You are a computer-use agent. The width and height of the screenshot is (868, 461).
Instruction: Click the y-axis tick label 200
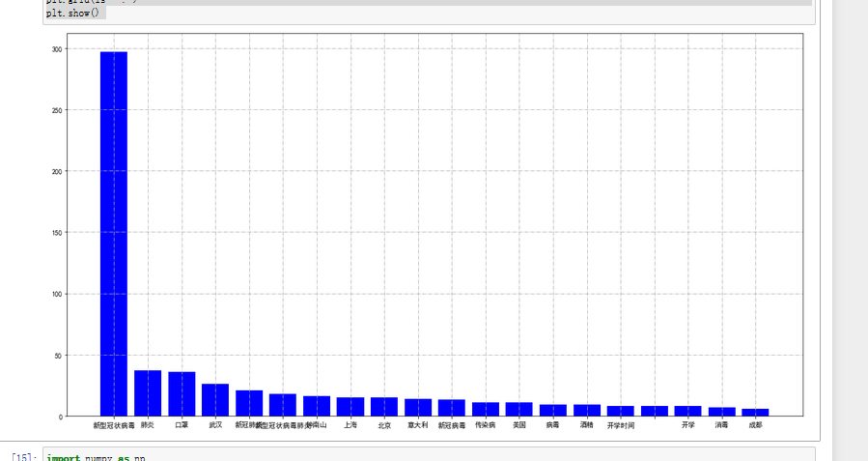57,172
